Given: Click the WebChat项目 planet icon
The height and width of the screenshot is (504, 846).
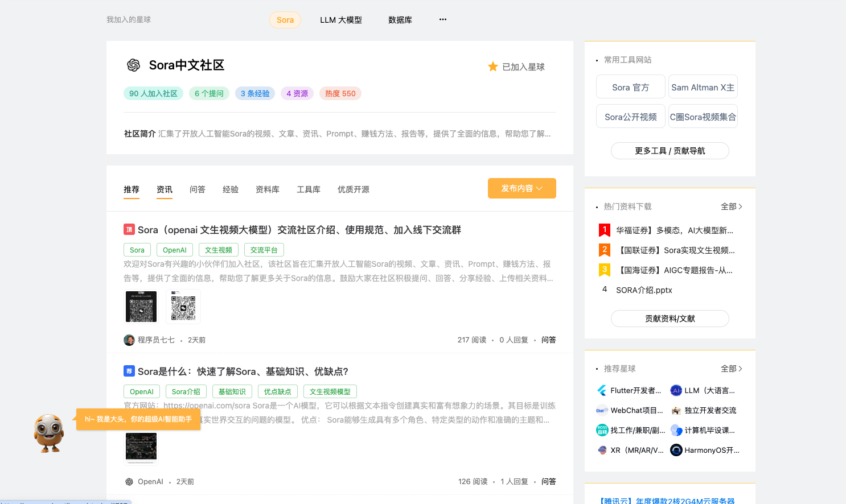Looking at the screenshot, I should point(602,410).
